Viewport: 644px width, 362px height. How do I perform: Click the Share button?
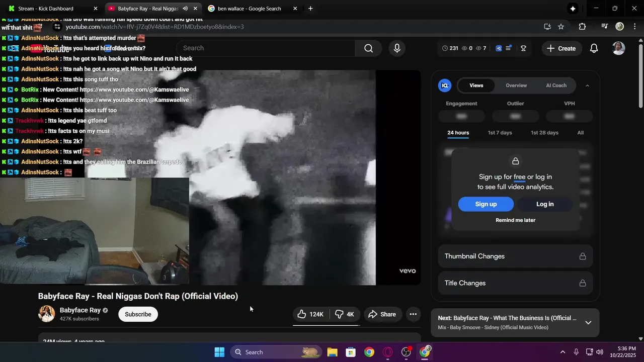point(383,314)
